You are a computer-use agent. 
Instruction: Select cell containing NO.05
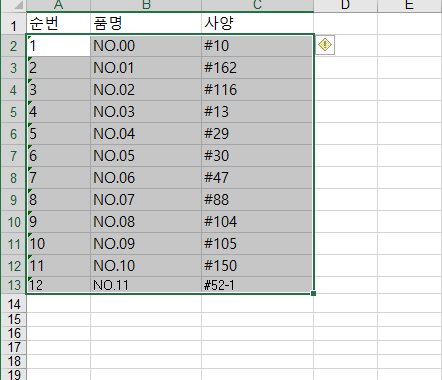pos(146,156)
